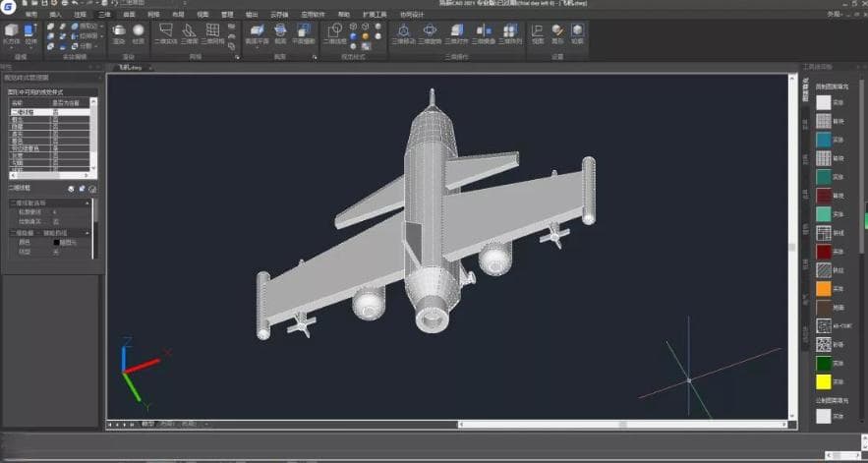Click the 渲染 render teapot icon
Viewport: 868px width, 463px height.
click(119, 33)
